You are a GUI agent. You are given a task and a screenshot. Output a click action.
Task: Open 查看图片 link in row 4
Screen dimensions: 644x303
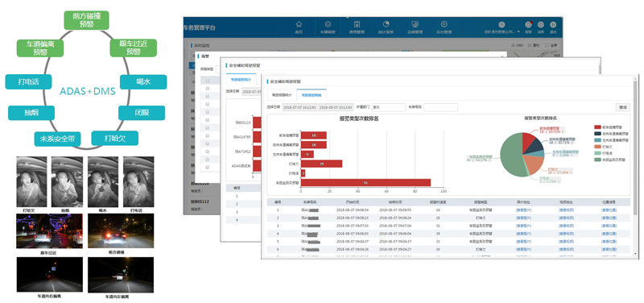tap(523, 234)
